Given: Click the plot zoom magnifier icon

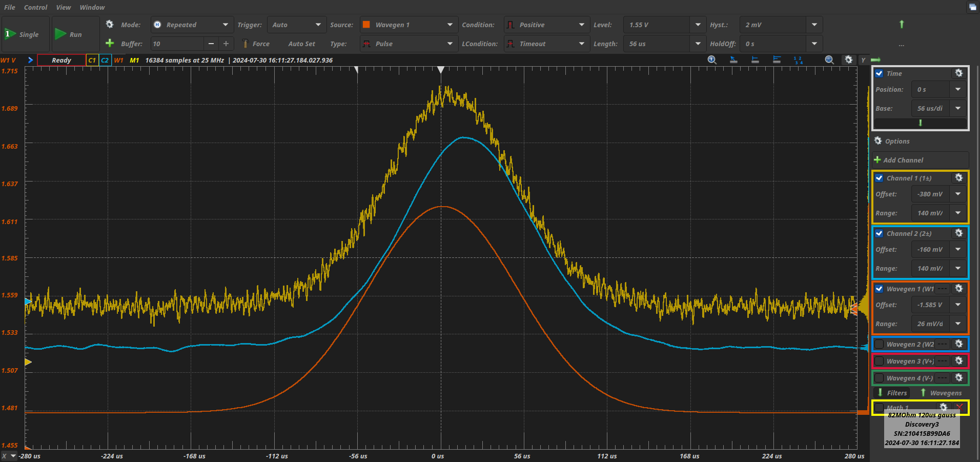Looking at the screenshot, I should [x=829, y=59].
